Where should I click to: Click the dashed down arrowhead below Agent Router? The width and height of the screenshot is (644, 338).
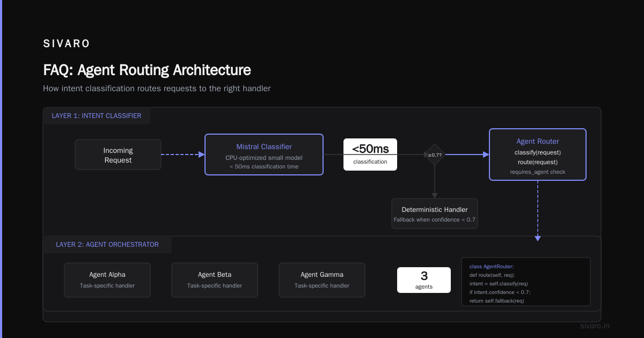(538, 238)
